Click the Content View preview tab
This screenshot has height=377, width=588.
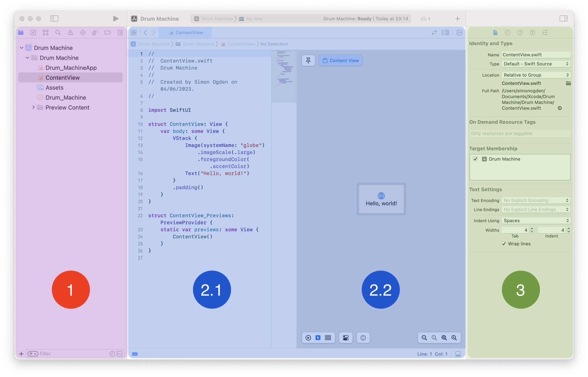pyautogui.click(x=340, y=61)
